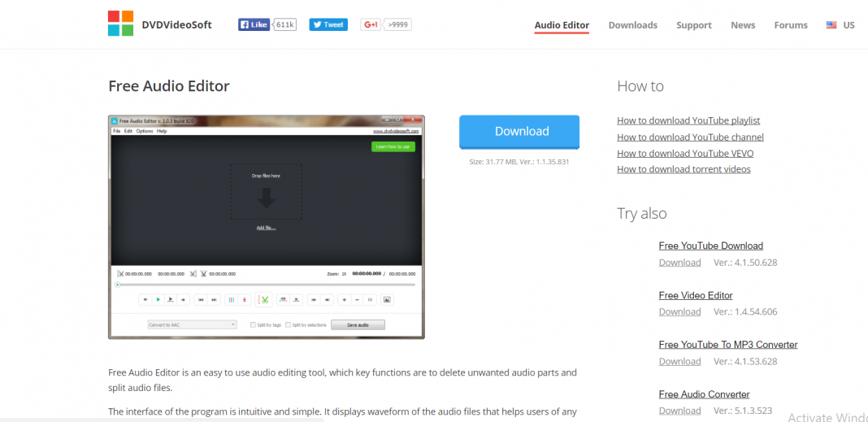Click the red marker-drop icon

click(245, 299)
